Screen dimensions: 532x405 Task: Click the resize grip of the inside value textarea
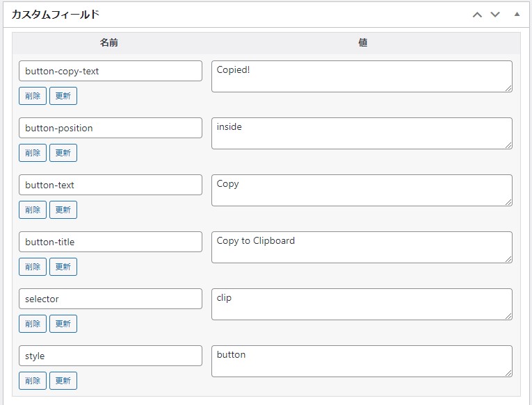[x=508, y=145]
